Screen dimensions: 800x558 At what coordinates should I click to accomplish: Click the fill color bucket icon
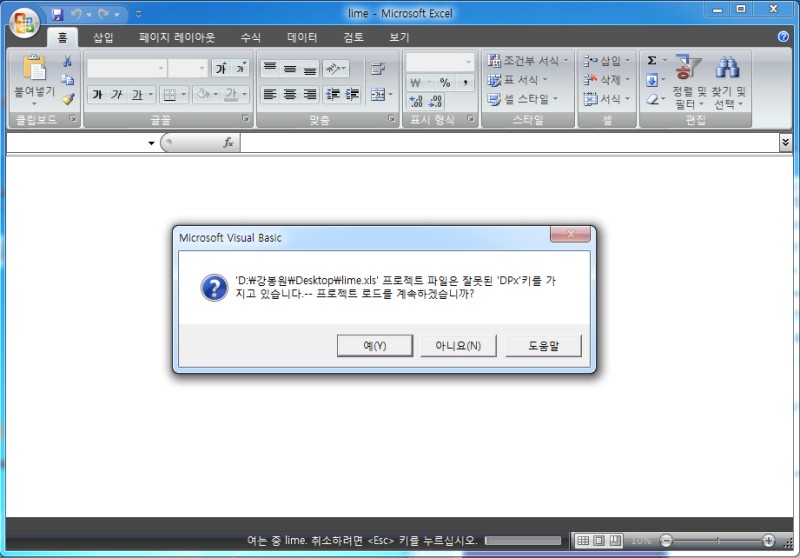coord(203,94)
